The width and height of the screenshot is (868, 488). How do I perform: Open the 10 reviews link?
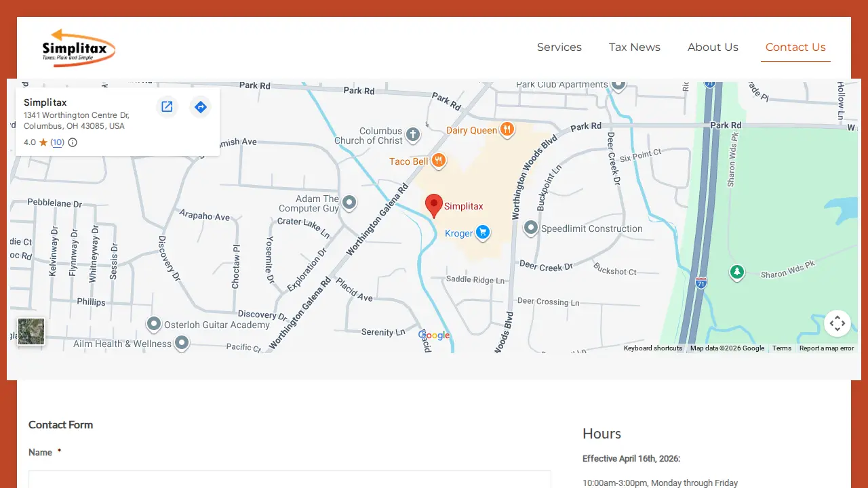[x=57, y=142]
